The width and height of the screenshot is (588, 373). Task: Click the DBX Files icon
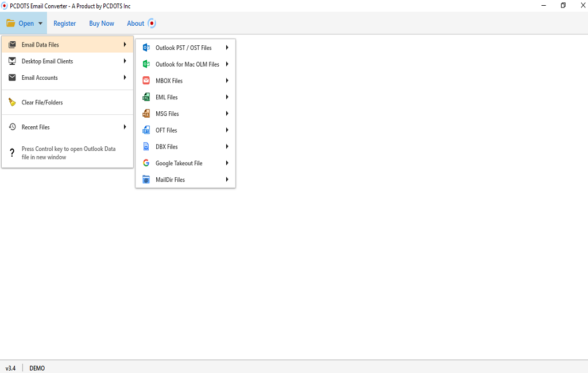[146, 146]
